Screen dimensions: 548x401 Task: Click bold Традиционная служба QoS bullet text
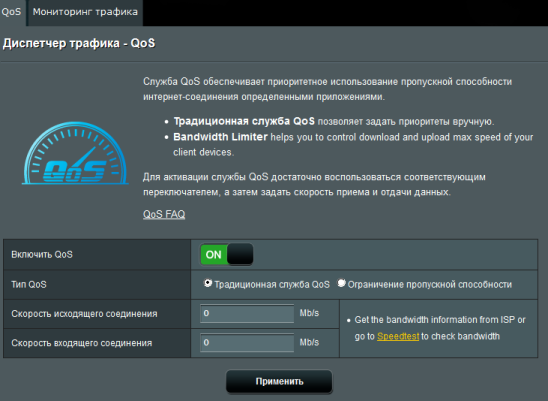point(244,121)
